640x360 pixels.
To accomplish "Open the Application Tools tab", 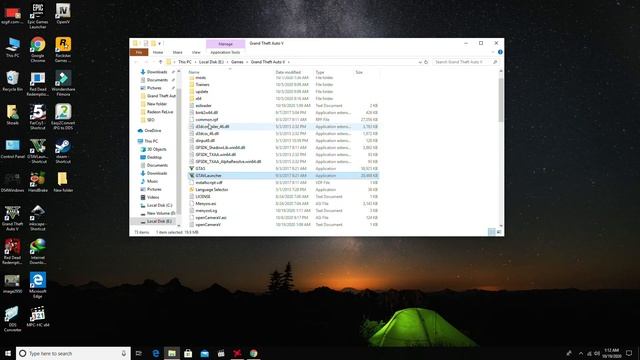I will tap(225, 52).
